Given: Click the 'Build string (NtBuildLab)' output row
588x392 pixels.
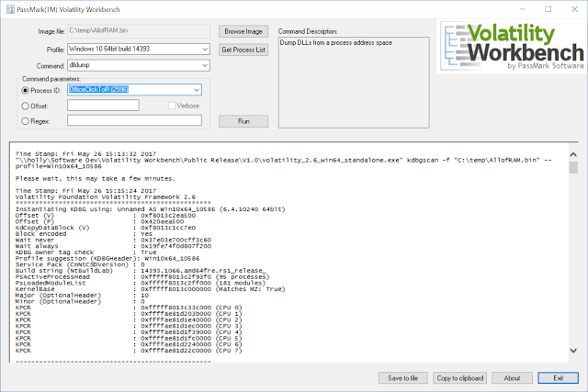Looking at the screenshot, I should [x=141, y=271].
